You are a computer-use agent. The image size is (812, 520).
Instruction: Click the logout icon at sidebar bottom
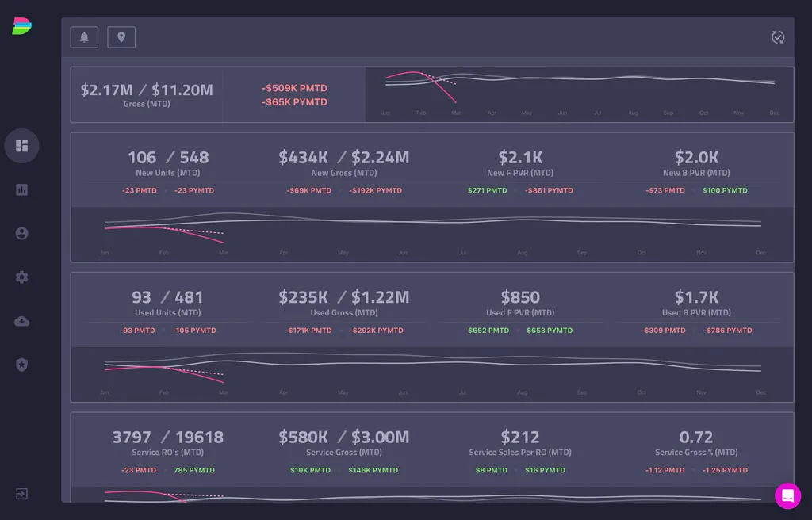coord(21,494)
